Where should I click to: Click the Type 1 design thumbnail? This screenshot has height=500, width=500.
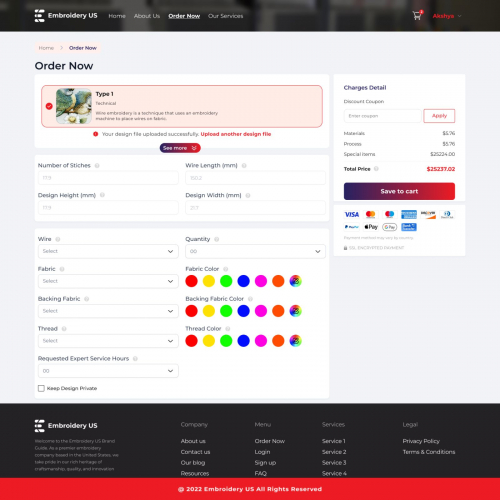pyautogui.click(x=74, y=106)
